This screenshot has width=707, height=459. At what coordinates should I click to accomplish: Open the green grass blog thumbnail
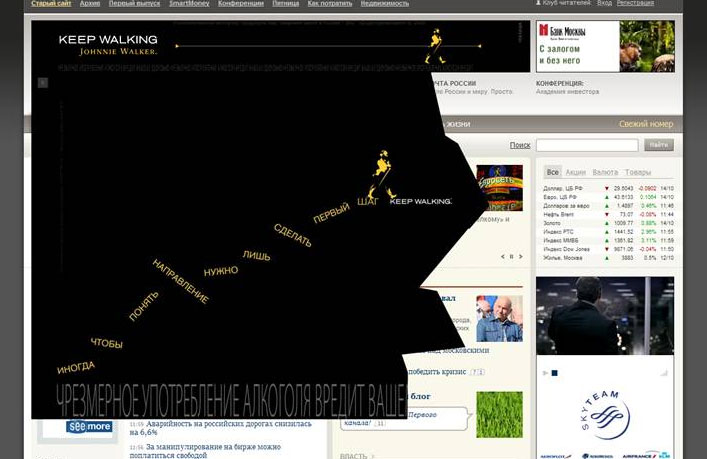point(500,414)
